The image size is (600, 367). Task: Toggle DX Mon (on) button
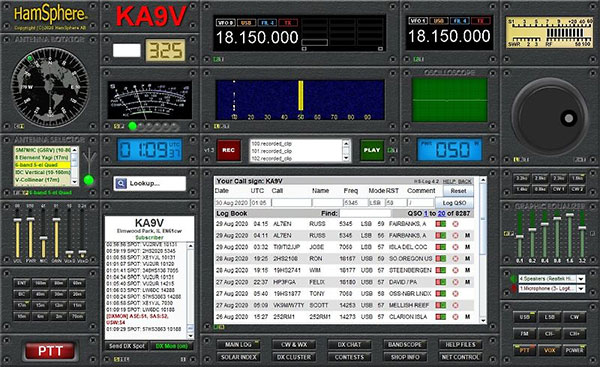pos(171,346)
